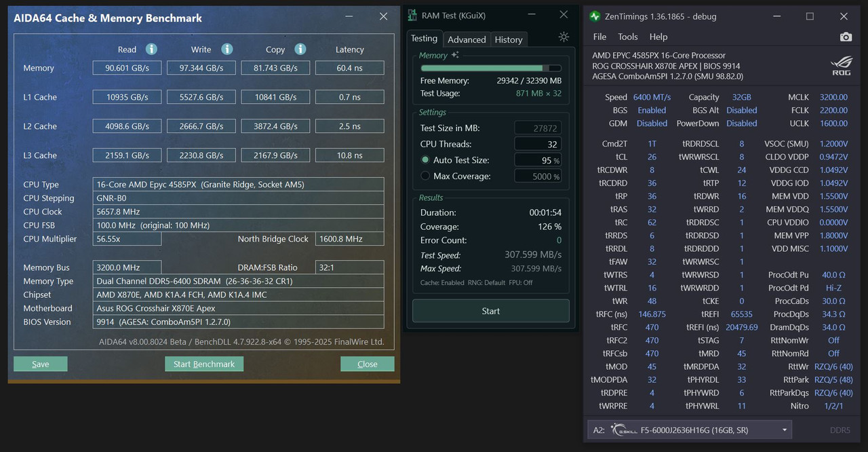Click the Save button in AIDA64

pyautogui.click(x=40, y=364)
